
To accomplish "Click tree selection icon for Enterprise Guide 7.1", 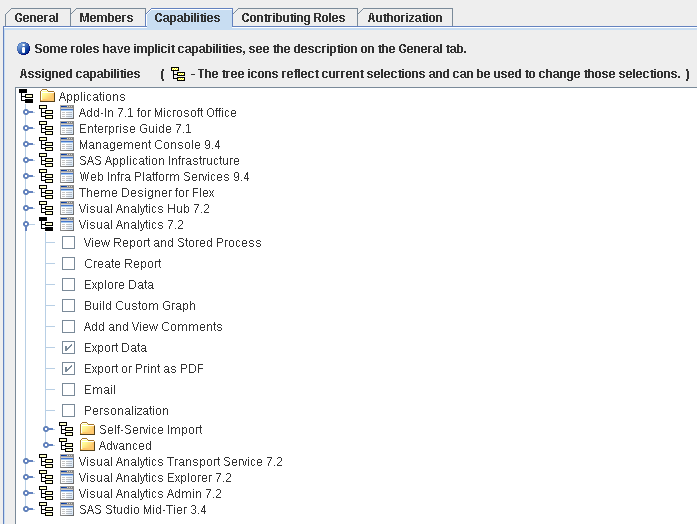I will pos(46,128).
